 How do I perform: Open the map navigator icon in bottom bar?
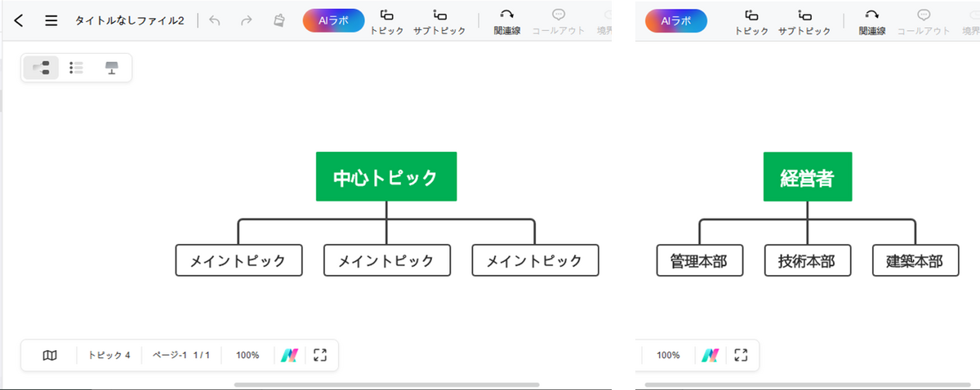(x=50, y=355)
